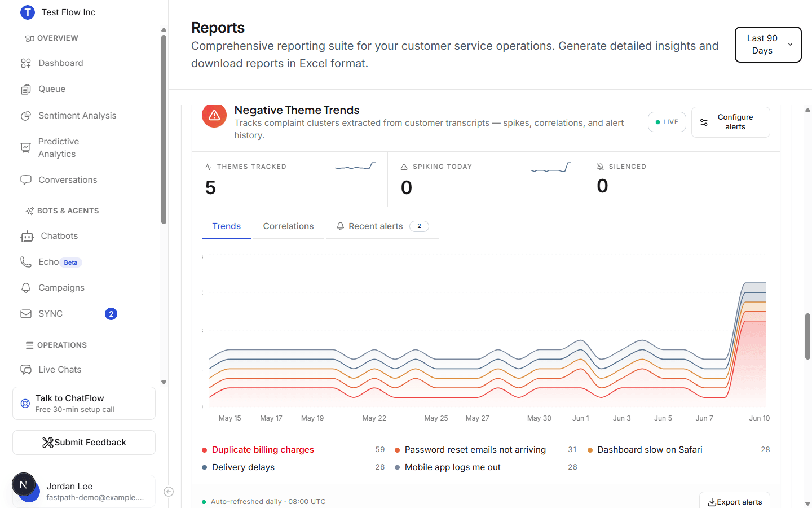This screenshot has width=812, height=508.
Task: Click the Submit Feedback tools icon
Action: coord(48,443)
